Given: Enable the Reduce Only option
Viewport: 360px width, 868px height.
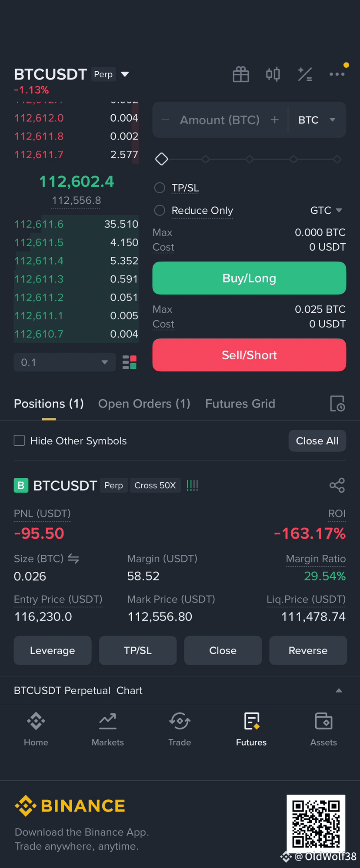Looking at the screenshot, I should (160, 210).
